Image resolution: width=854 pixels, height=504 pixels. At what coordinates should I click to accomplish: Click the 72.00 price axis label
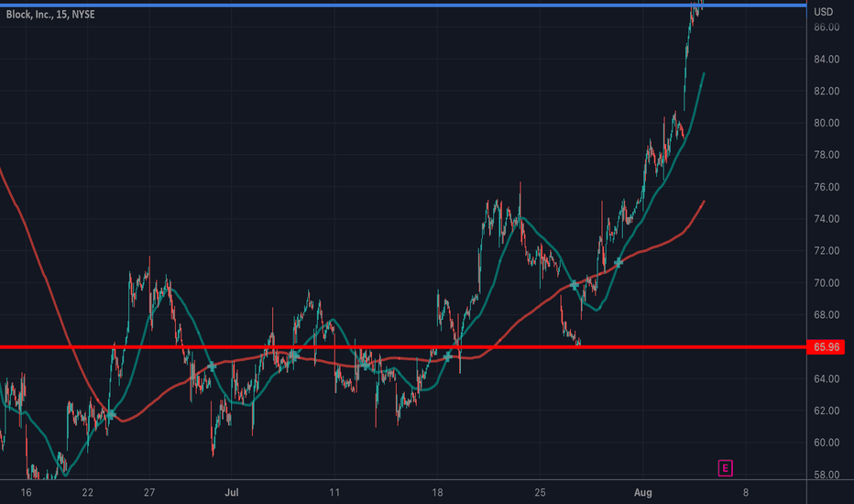coord(827,251)
